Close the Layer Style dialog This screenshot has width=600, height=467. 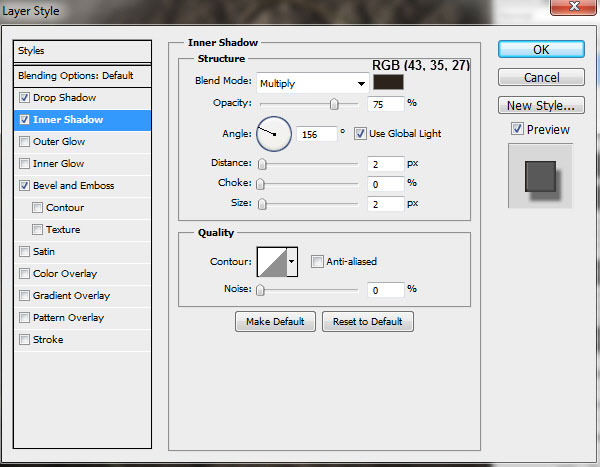click(573, 6)
